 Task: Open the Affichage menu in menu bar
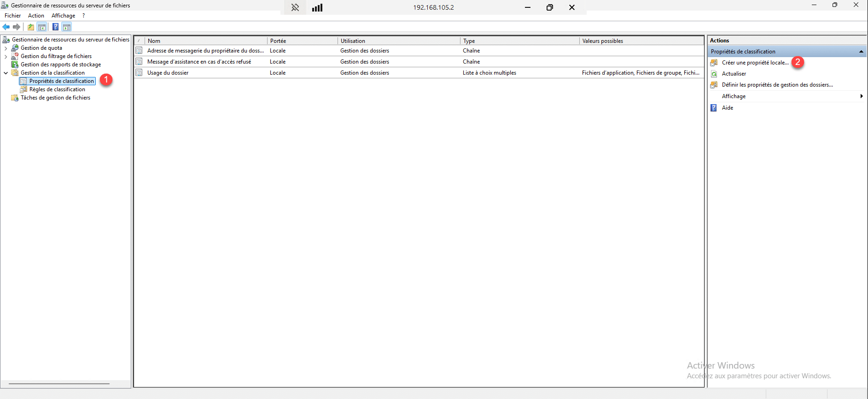pos(63,16)
